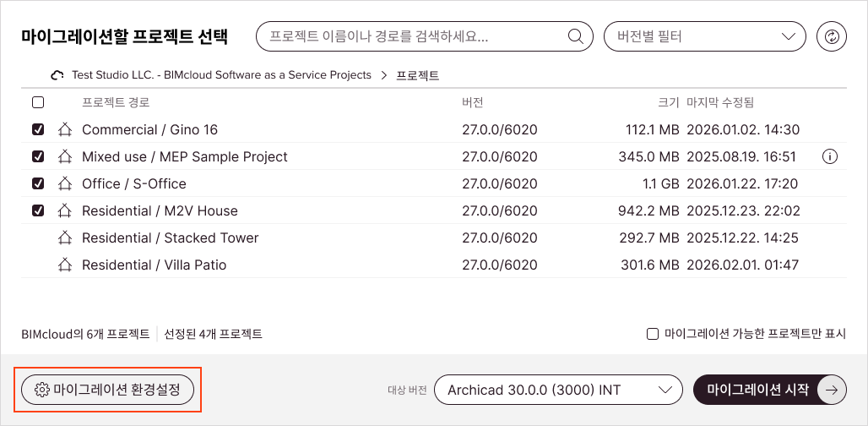The image size is (868, 426).
Task: Click the 선정된 4개 프로젝트 status text
Action: 213,334
